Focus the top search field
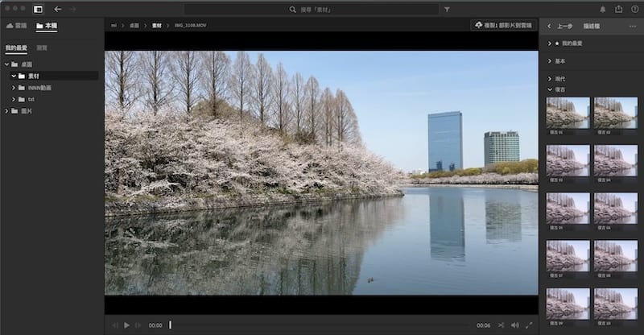This screenshot has height=335, width=644. point(312,10)
